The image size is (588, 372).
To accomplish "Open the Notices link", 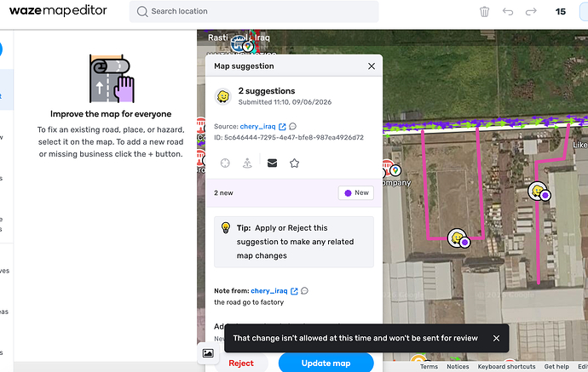I will click(x=458, y=367).
